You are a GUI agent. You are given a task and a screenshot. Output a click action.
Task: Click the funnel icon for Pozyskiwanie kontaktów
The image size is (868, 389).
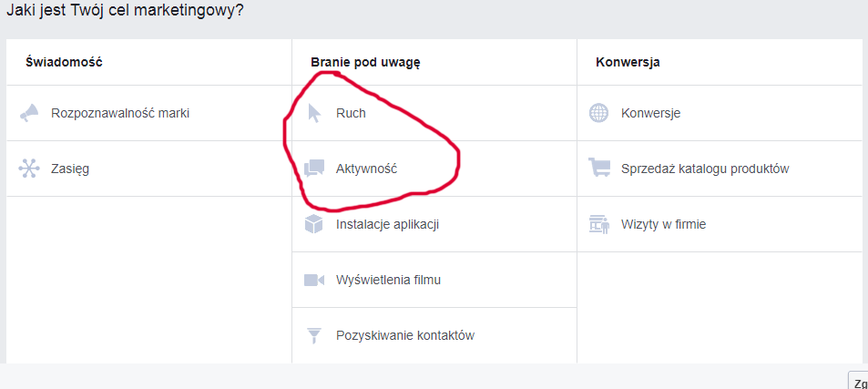(314, 335)
